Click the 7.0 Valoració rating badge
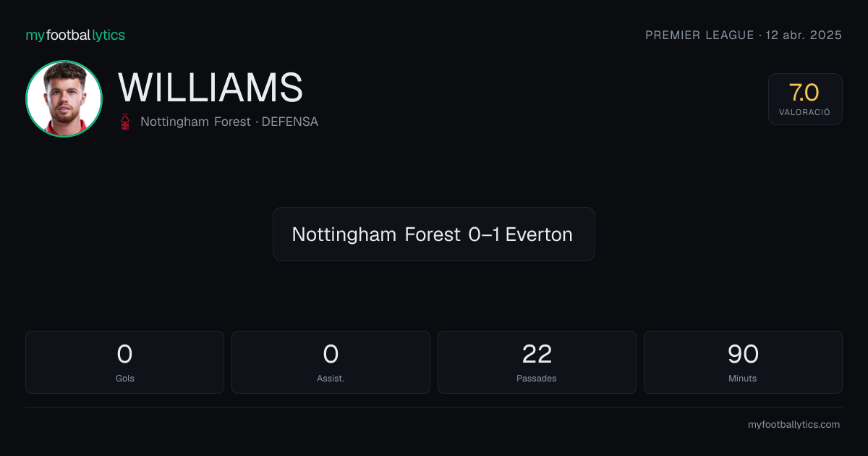The image size is (868, 456). pyautogui.click(x=805, y=99)
